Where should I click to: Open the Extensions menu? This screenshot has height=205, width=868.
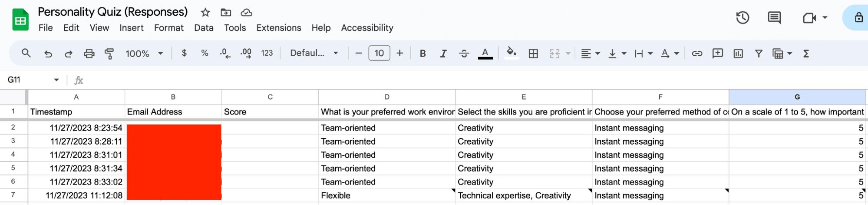point(278,28)
